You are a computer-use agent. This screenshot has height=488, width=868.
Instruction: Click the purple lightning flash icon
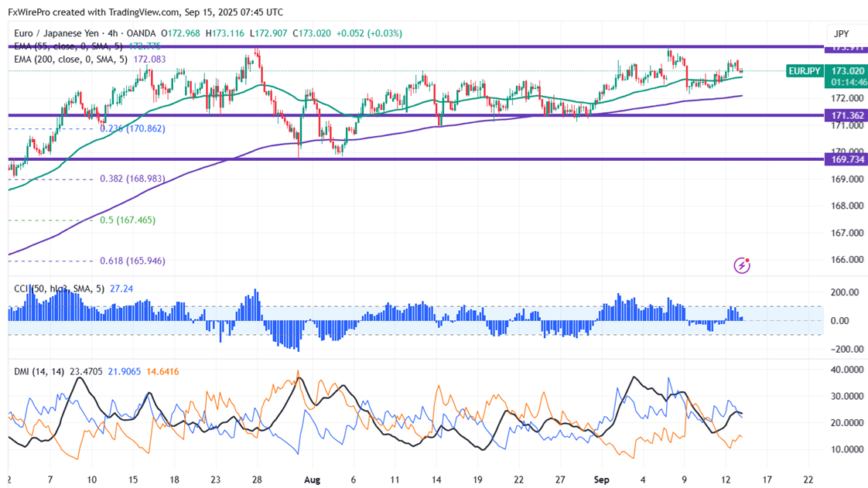click(x=742, y=265)
